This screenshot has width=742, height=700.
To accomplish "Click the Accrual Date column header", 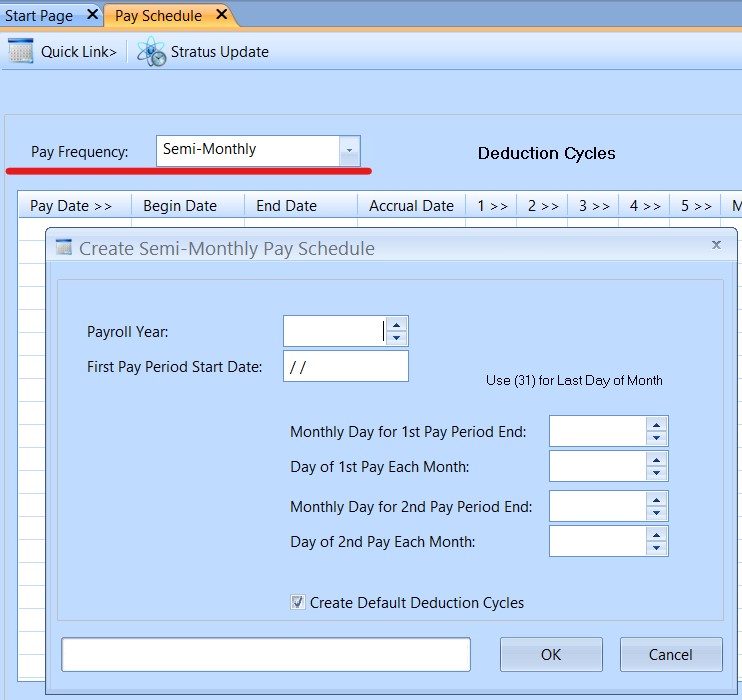I will (x=411, y=206).
